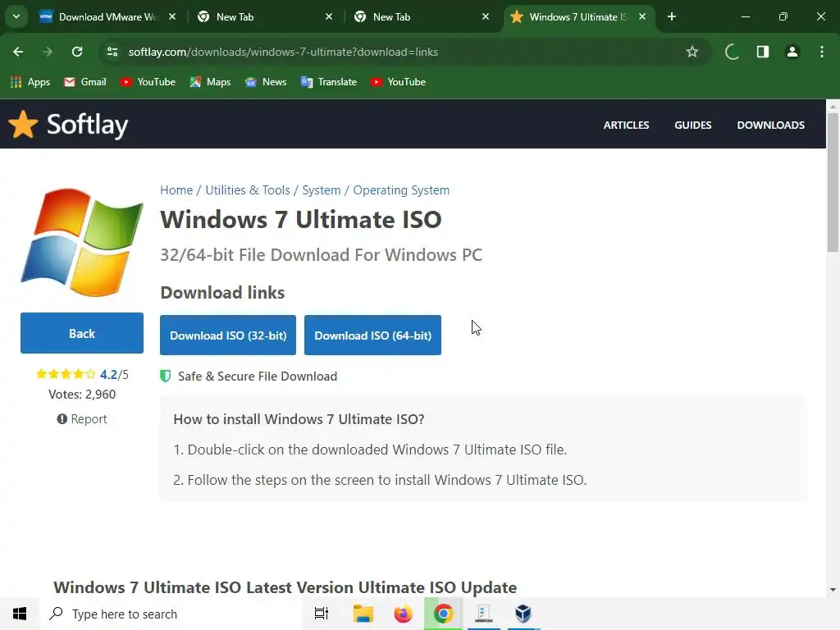Click the taskbar search box
This screenshot has height=630, width=840.
pos(171,614)
